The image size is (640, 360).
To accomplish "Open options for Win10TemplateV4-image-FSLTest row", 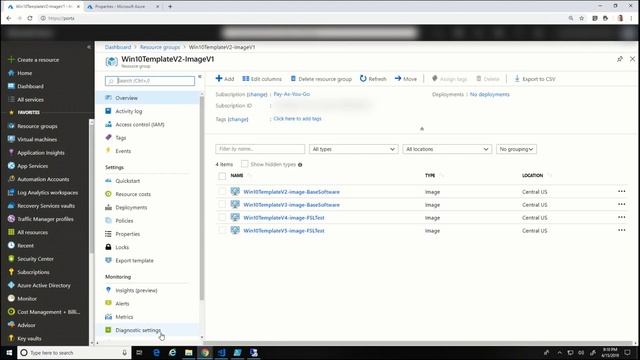I will coord(621,218).
